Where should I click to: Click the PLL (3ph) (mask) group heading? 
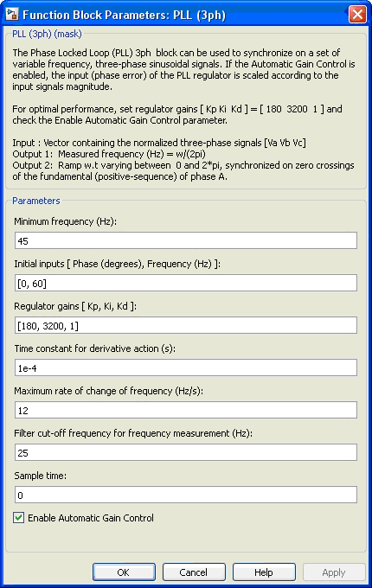point(47,34)
